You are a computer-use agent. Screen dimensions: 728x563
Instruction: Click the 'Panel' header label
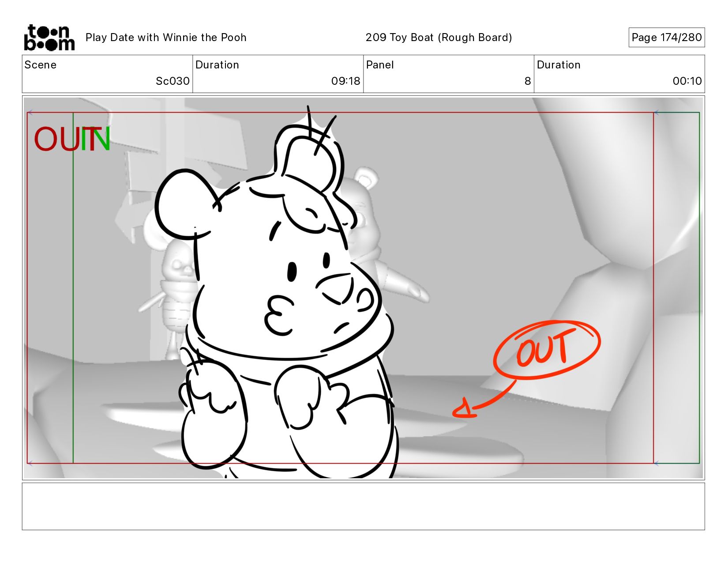380,65
